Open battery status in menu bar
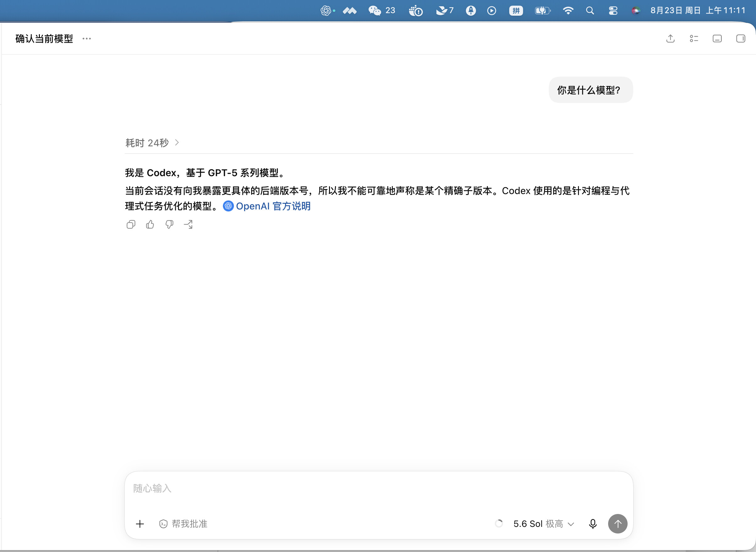756x552 pixels. coord(543,11)
